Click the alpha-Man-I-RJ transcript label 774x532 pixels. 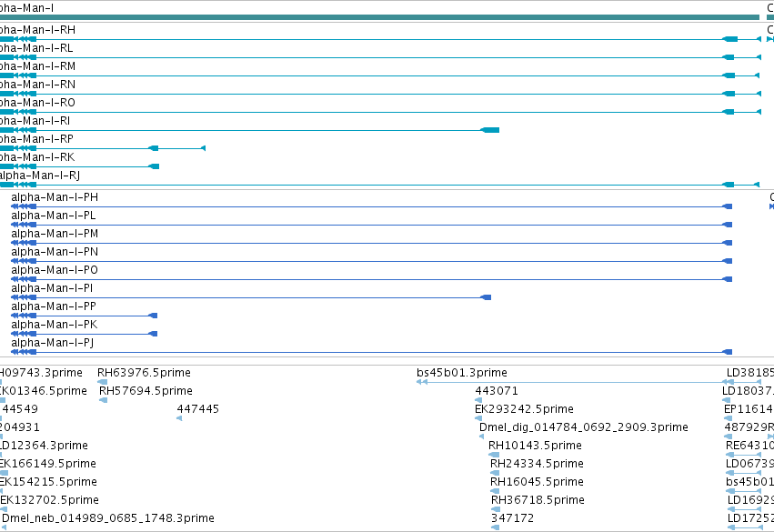click(x=40, y=176)
